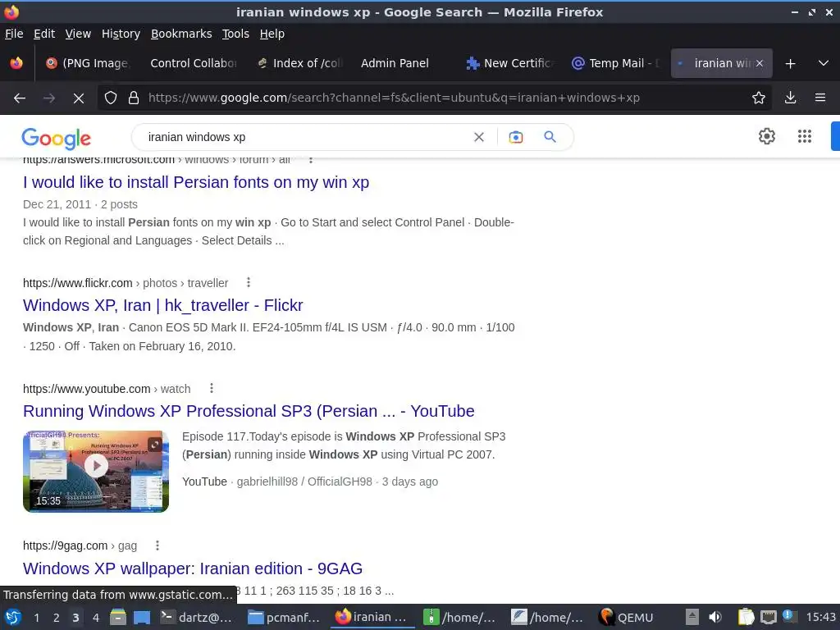Switch to the Index of /coll tab
840x630 pixels.
coord(300,63)
